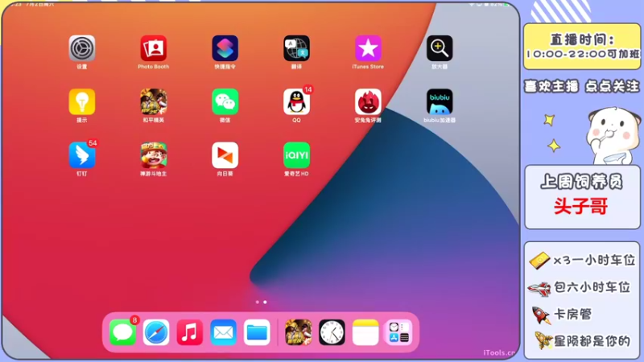Launch the 斗地主 card game app

[153, 155]
